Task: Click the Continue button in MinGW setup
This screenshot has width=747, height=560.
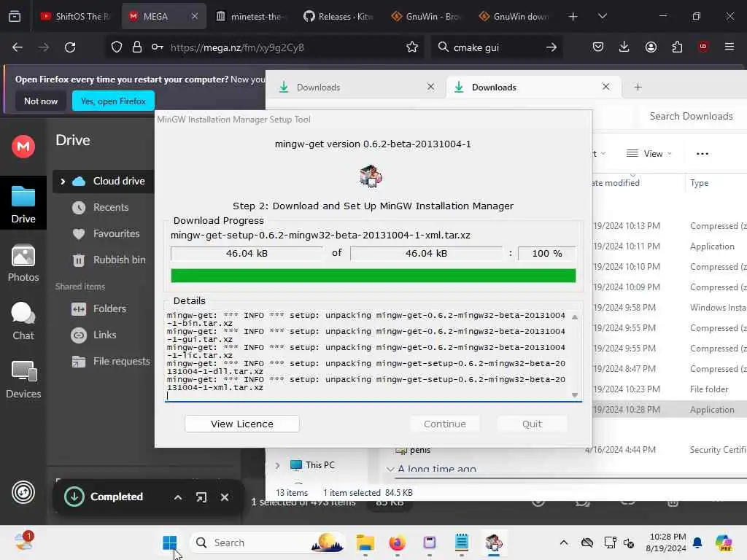Action: pyautogui.click(x=445, y=424)
